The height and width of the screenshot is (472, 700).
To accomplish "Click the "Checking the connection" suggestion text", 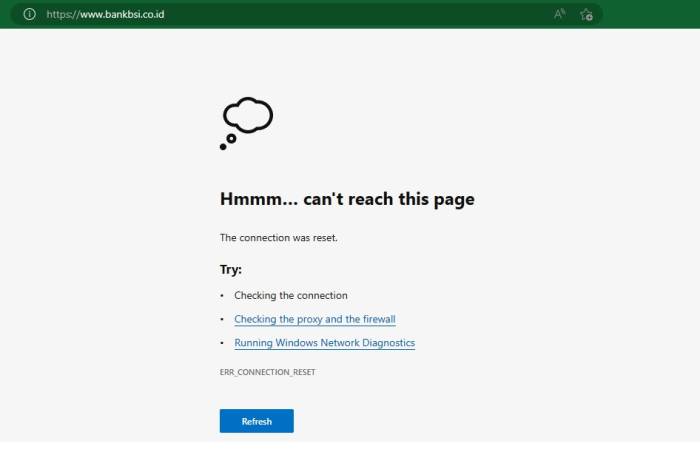I will pos(291,296).
